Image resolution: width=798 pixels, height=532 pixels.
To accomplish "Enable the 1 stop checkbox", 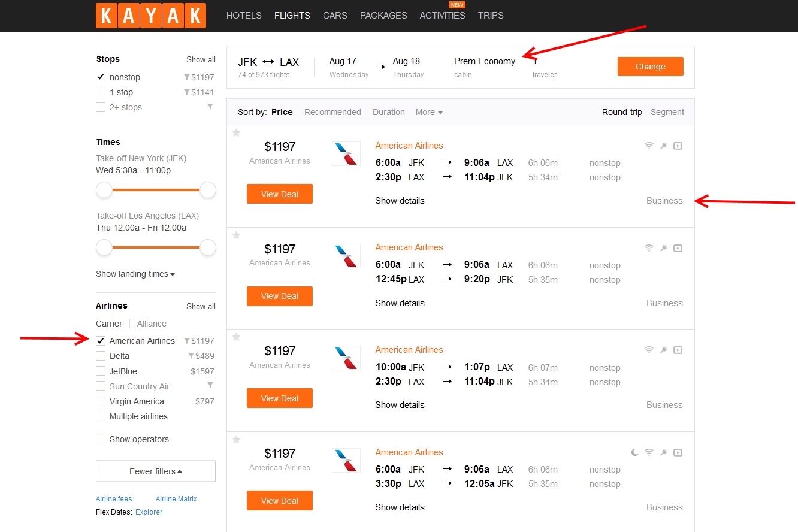I will 101,92.
